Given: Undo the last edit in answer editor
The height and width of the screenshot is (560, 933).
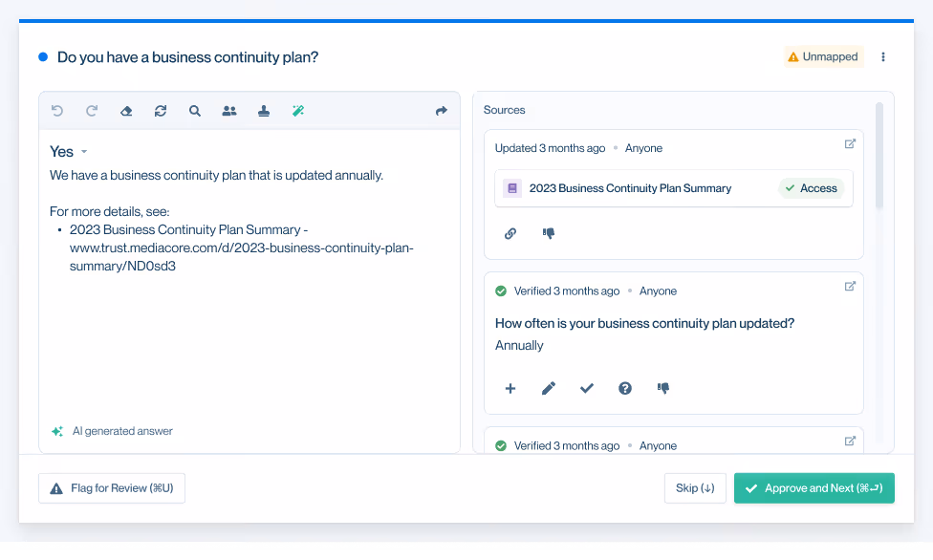Looking at the screenshot, I should pos(57,111).
